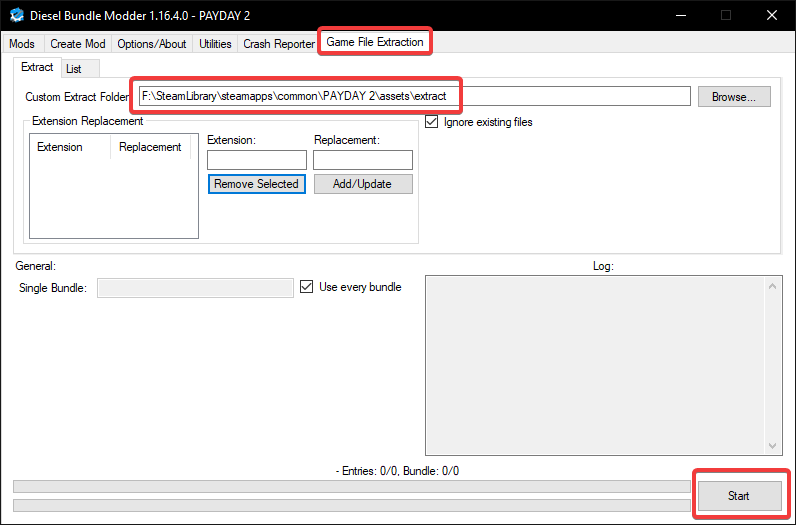The height and width of the screenshot is (525, 796).
Task: Toggle Ignore existing files checkbox
Action: [432, 122]
